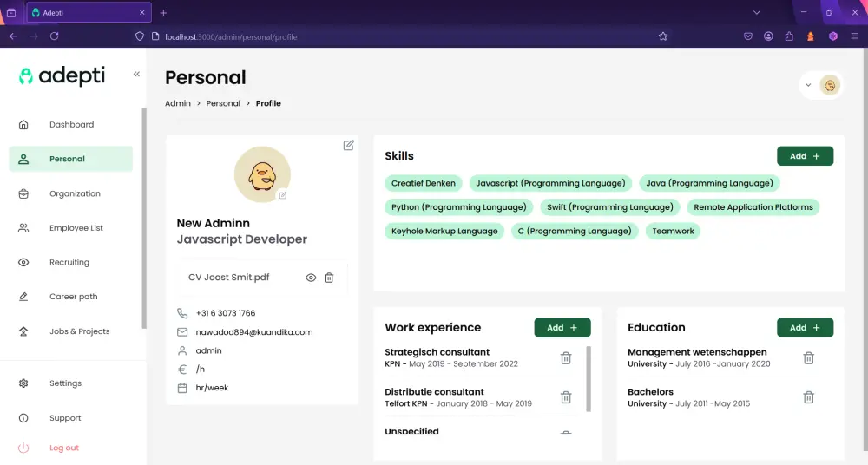Image resolution: width=868 pixels, height=465 pixels.
Task: Delete Distributie consultant work experience
Action: click(566, 397)
